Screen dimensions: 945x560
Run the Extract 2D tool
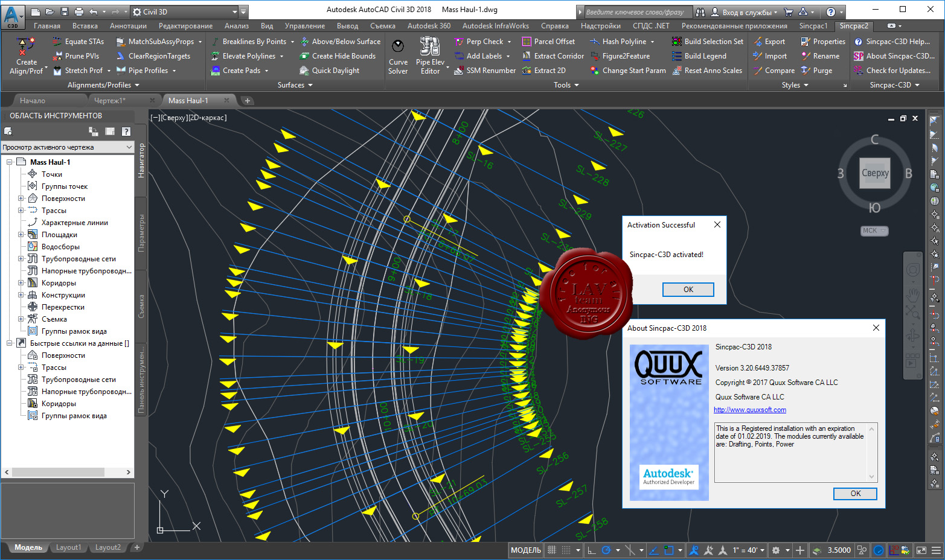tap(544, 71)
